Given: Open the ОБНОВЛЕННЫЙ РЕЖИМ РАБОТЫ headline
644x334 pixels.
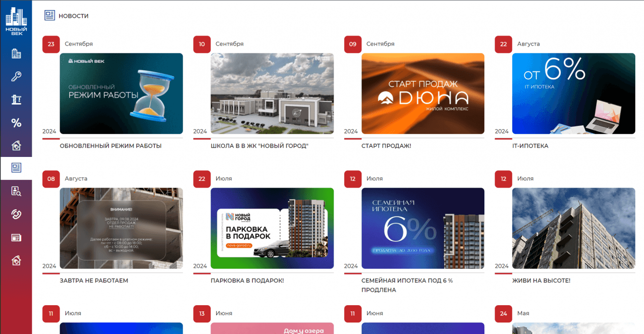Looking at the screenshot, I should [111, 146].
